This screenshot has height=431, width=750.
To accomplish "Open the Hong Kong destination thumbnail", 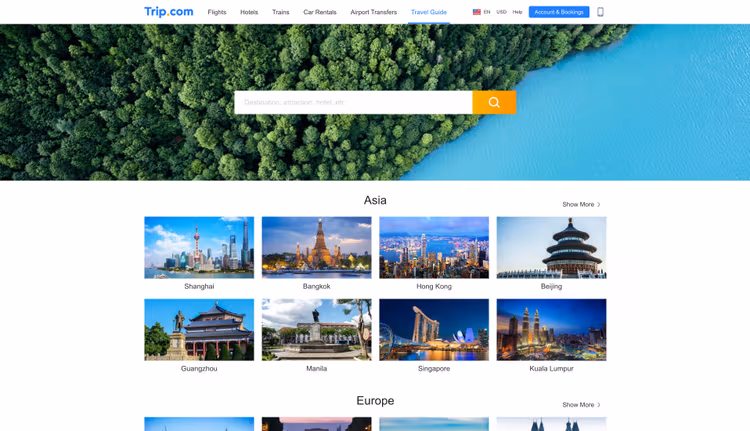I will click(434, 247).
